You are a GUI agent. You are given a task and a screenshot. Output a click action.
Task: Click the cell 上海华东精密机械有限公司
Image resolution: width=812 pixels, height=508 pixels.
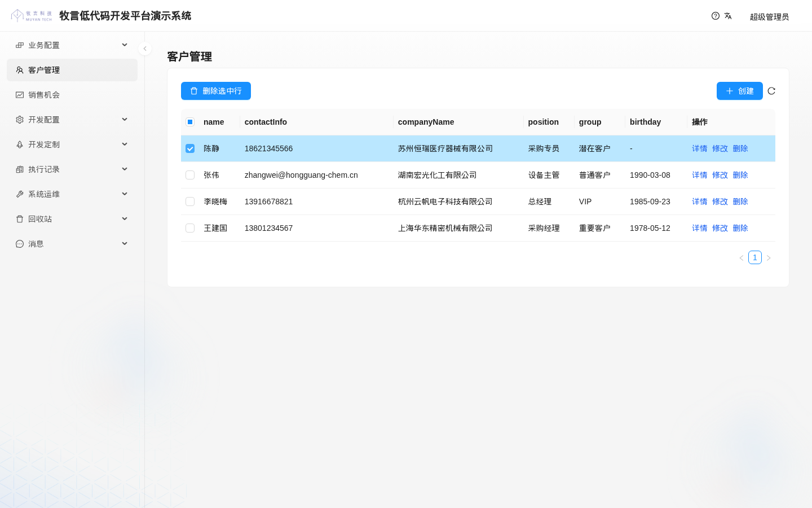point(445,228)
